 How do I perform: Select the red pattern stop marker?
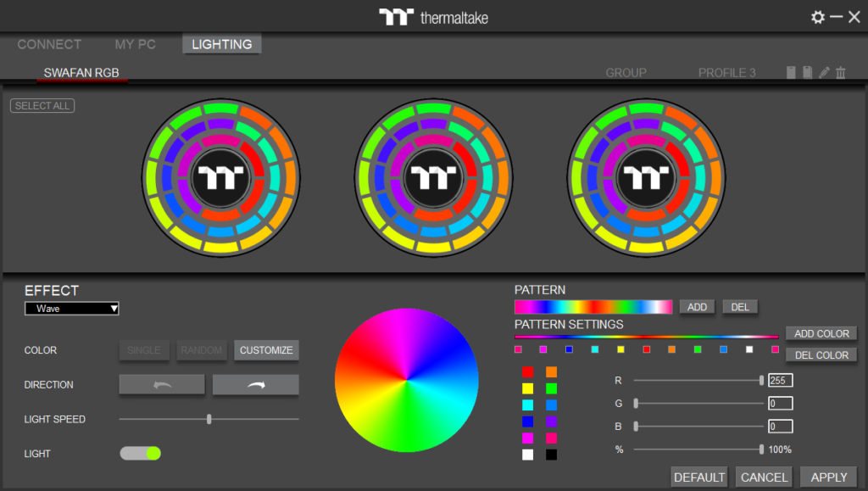(x=646, y=349)
